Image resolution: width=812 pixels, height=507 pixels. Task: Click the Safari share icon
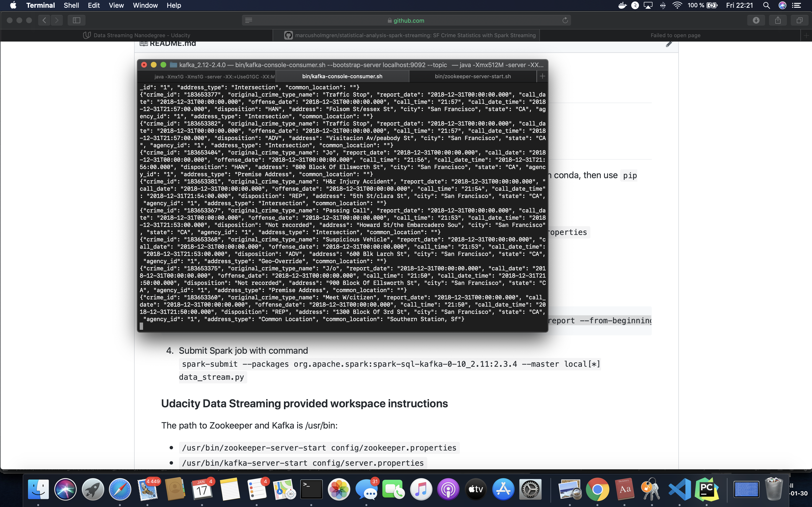(778, 21)
